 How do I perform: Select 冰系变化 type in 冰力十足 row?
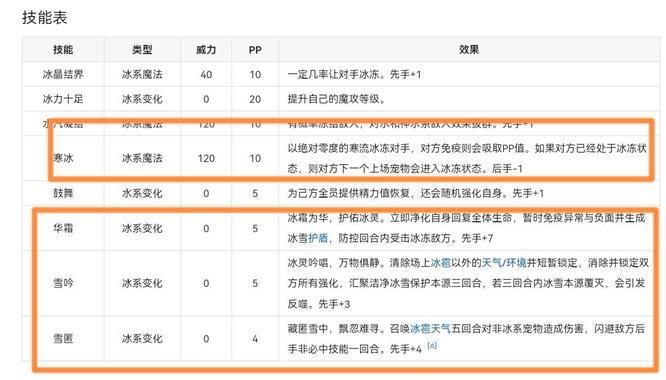(x=142, y=99)
